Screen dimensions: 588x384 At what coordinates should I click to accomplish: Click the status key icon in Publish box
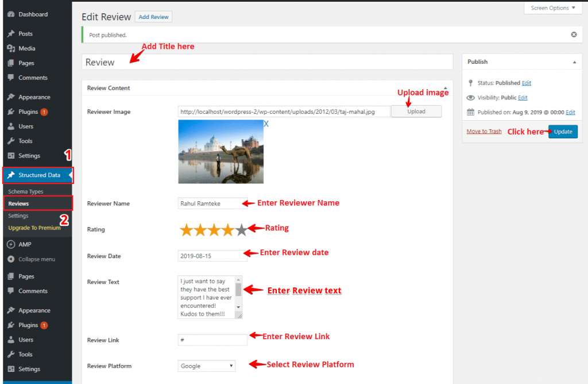pos(470,83)
